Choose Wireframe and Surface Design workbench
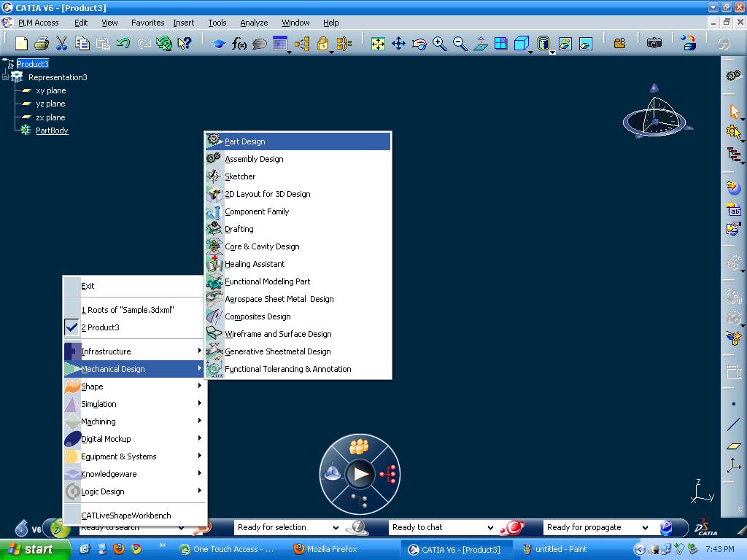 click(x=298, y=334)
